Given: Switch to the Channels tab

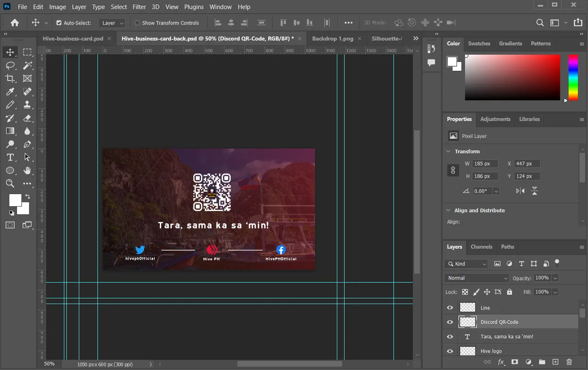Looking at the screenshot, I should point(481,247).
